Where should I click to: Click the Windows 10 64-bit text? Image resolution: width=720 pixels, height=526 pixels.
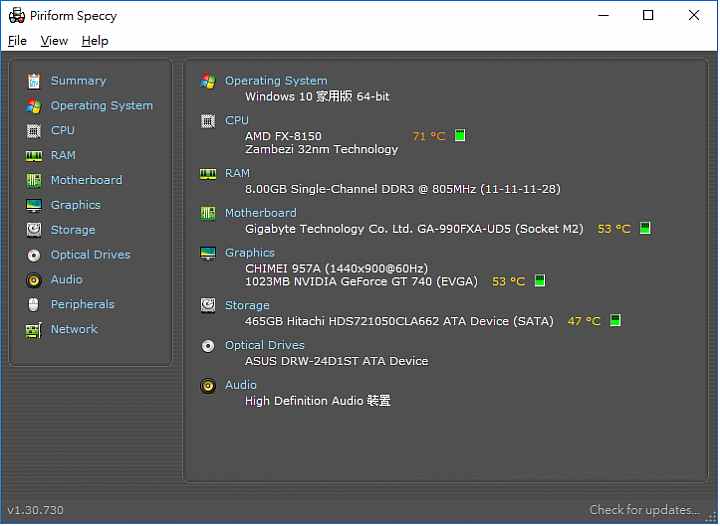click(x=317, y=96)
